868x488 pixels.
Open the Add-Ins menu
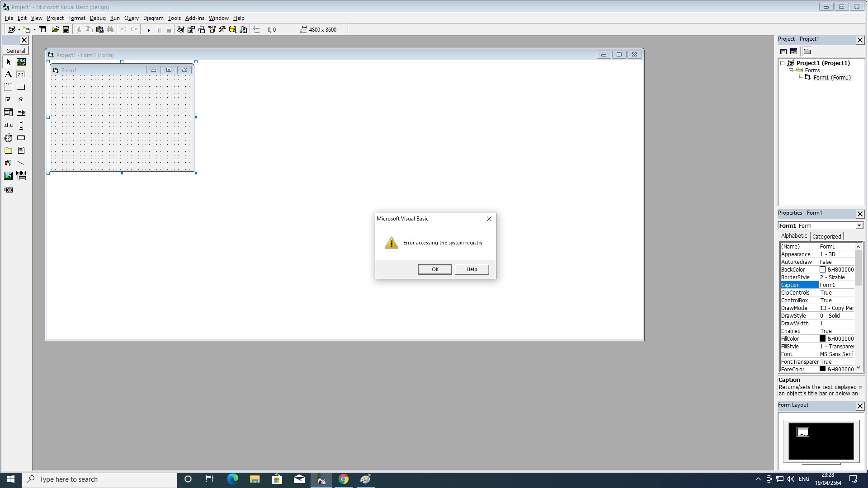[x=195, y=18]
